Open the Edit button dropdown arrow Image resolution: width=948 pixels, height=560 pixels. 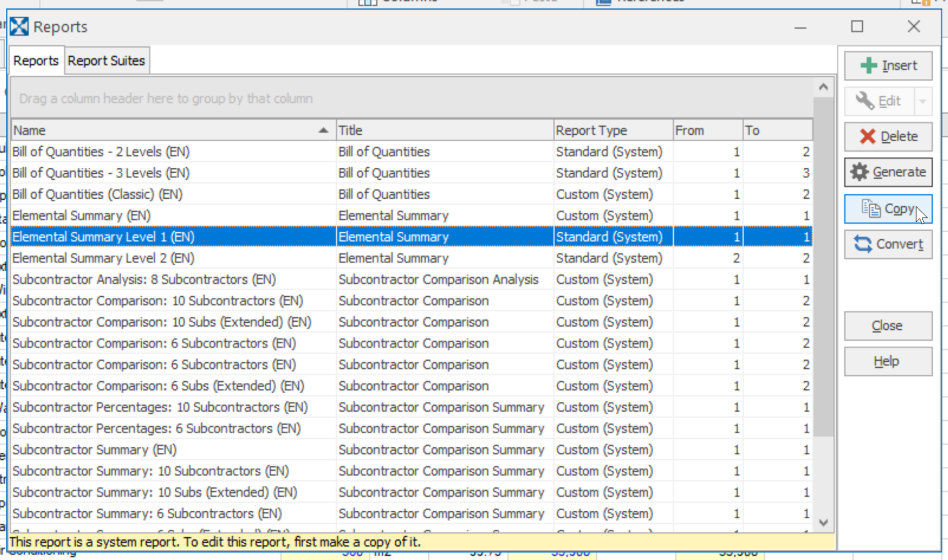click(x=923, y=101)
